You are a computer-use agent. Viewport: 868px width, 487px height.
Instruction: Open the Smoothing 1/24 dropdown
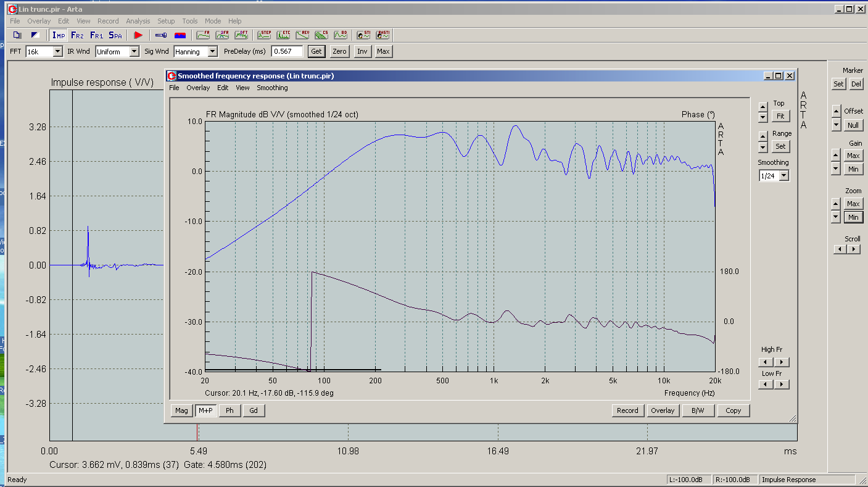point(783,176)
